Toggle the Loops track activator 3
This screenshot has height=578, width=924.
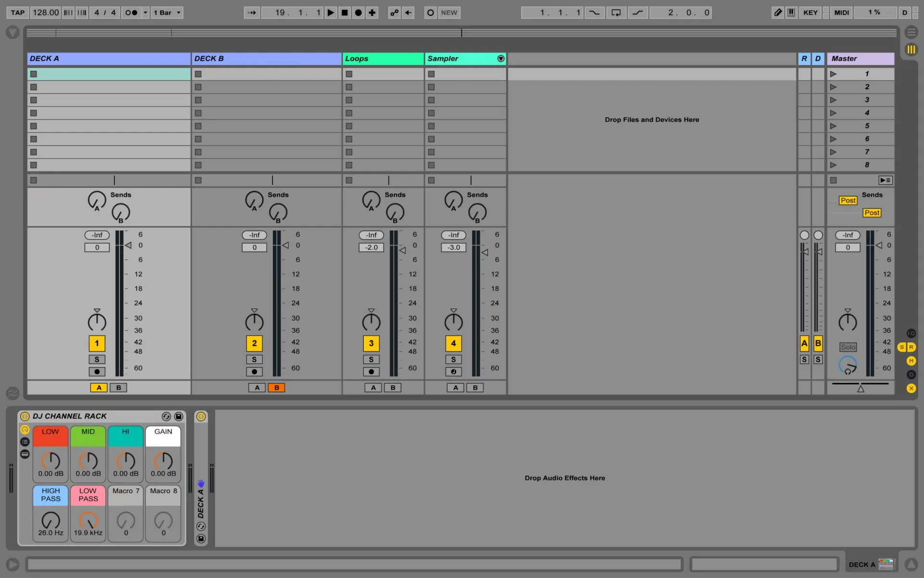[371, 343]
